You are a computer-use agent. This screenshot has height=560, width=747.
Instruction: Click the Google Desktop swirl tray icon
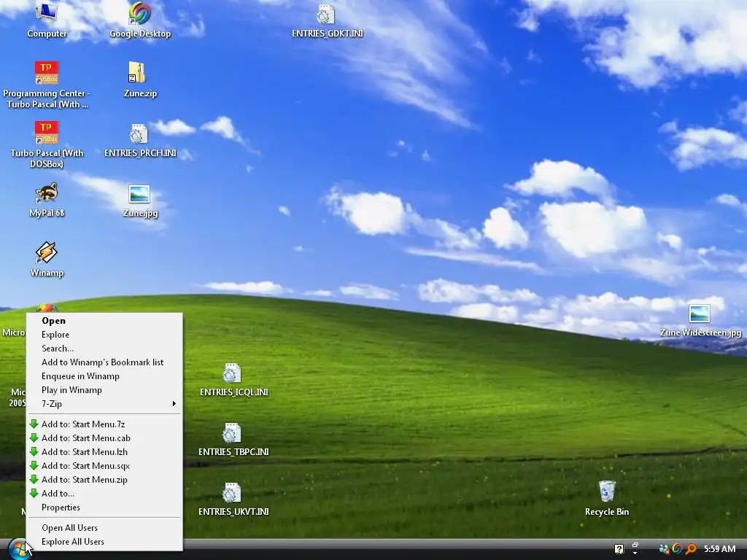click(x=677, y=549)
